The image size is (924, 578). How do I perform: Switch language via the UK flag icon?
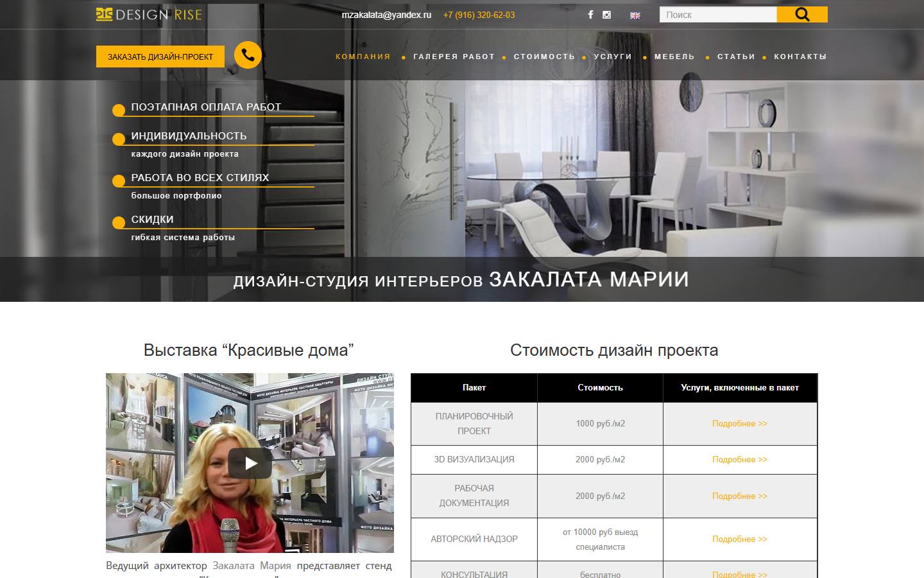(635, 15)
